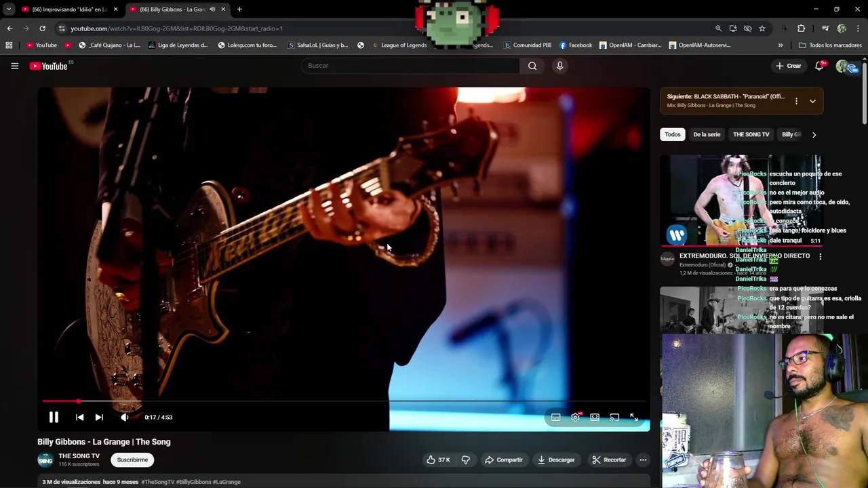Open Facebook bookmark
This screenshot has height=488, width=868.
(x=576, y=45)
